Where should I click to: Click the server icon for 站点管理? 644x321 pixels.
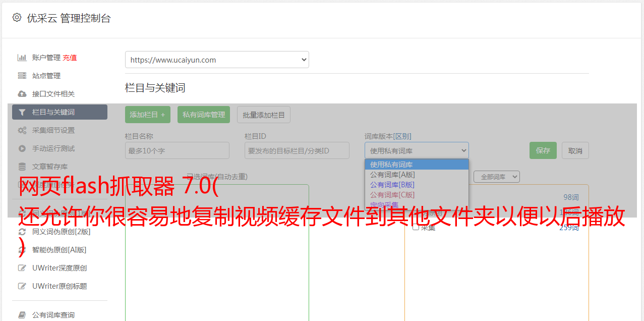point(22,76)
